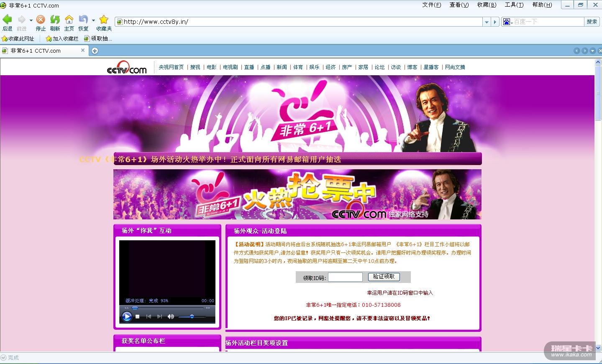The width and height of the screenshot is (602, 364).
Task: Click the 搜索 search button
Action: pos(592,22)
